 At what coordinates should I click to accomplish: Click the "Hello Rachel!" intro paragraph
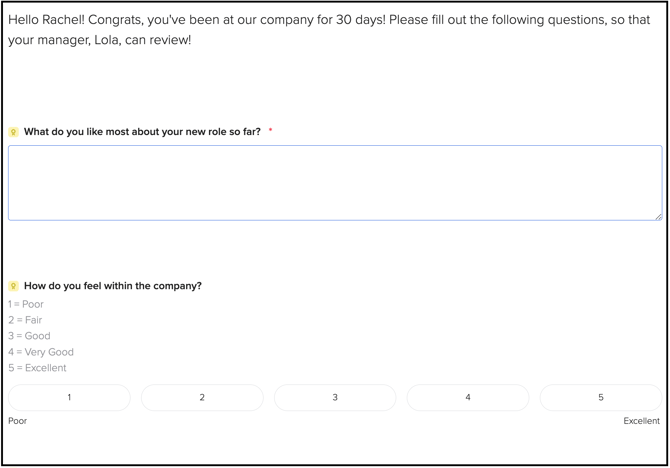330,30
